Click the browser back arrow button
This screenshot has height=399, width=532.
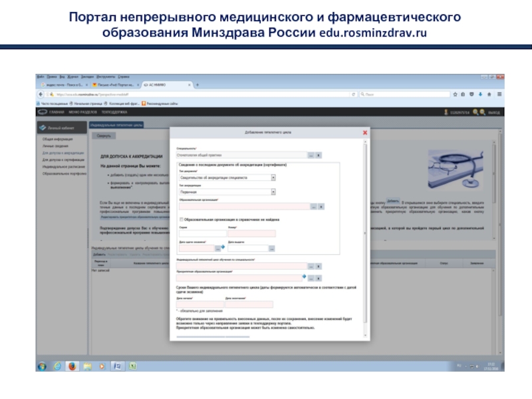pos(41,94)
